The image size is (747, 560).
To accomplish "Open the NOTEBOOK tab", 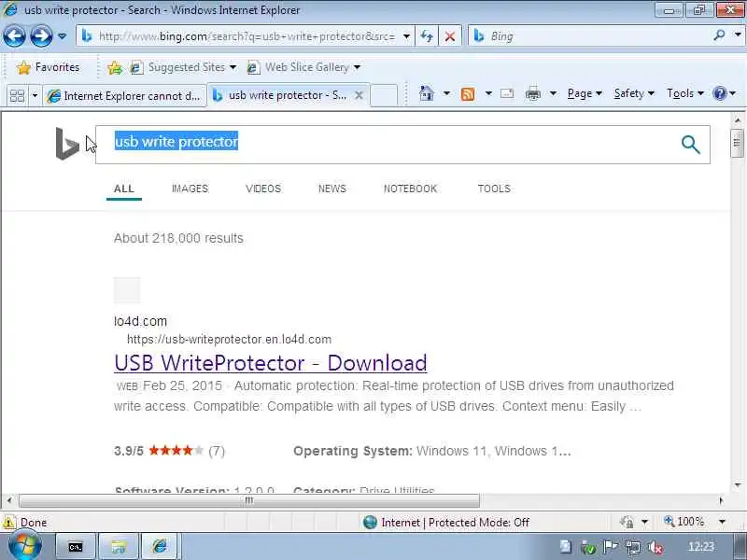I will pos(410,189).
